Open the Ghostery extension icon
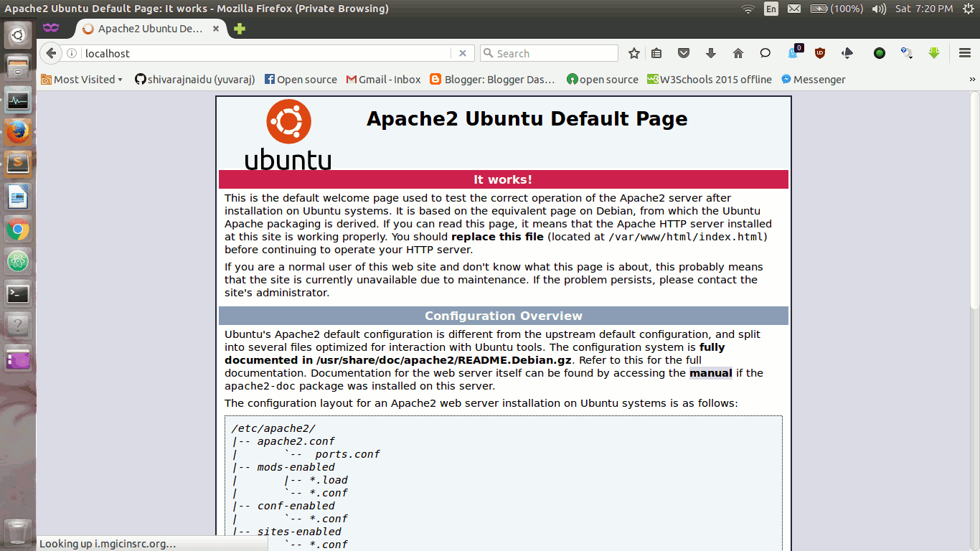Image resolution: width=980 pixels, height=551 pixels. coord(794,52)
